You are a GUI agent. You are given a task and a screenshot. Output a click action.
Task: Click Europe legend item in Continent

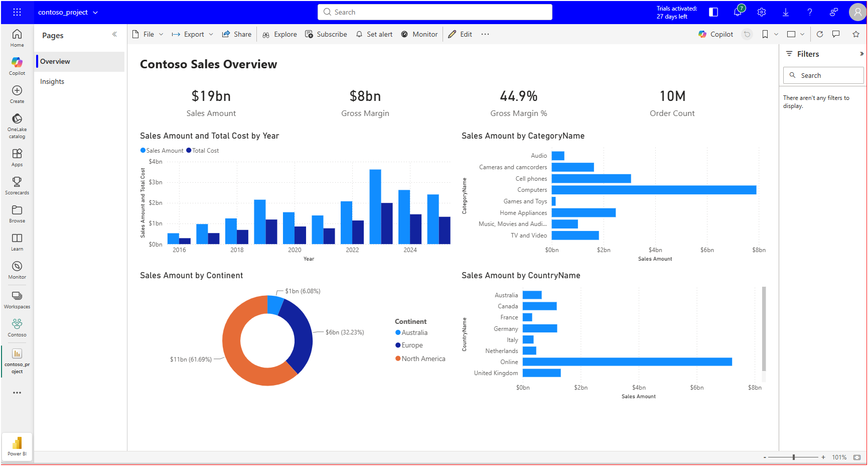pyautogui.click(x=409, y=345)
